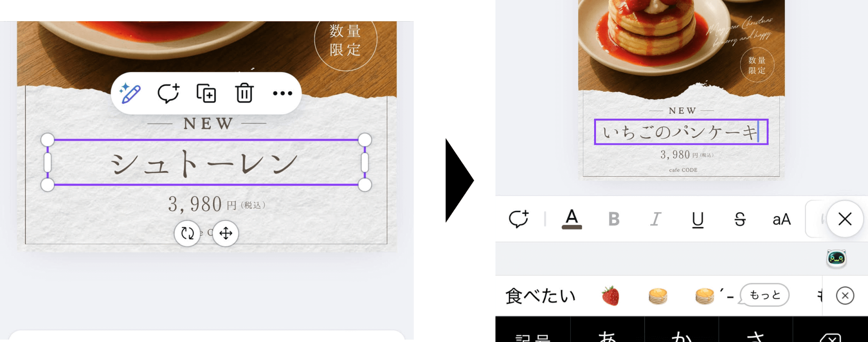Viewport: 868px width, 342px height.
Task: Click the move handle below text
Action: pyautogui.click(x=225, y=233)
